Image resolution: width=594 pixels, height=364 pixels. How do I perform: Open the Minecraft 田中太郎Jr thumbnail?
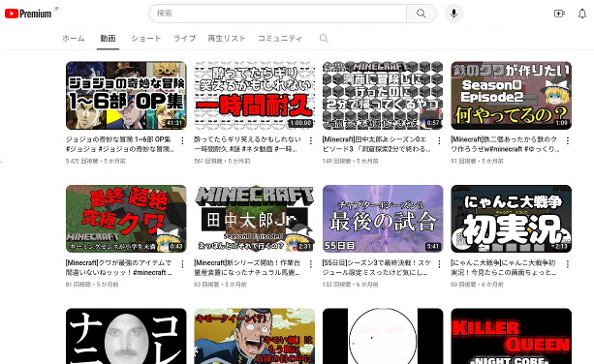tap(255, 219)
